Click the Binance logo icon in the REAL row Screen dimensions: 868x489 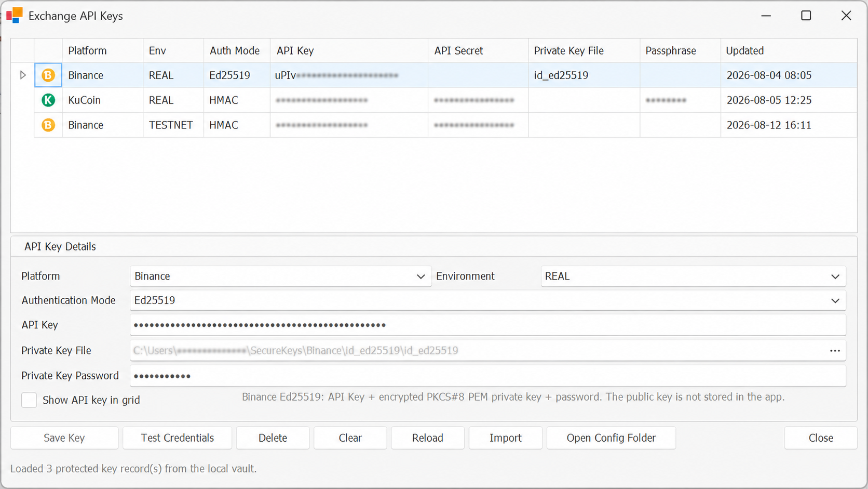click(48, 75)
